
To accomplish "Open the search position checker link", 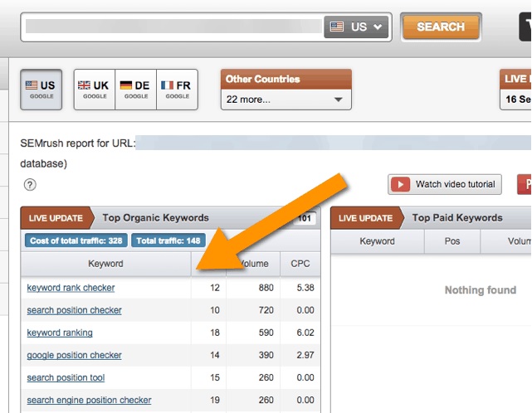I will point(74,310).
